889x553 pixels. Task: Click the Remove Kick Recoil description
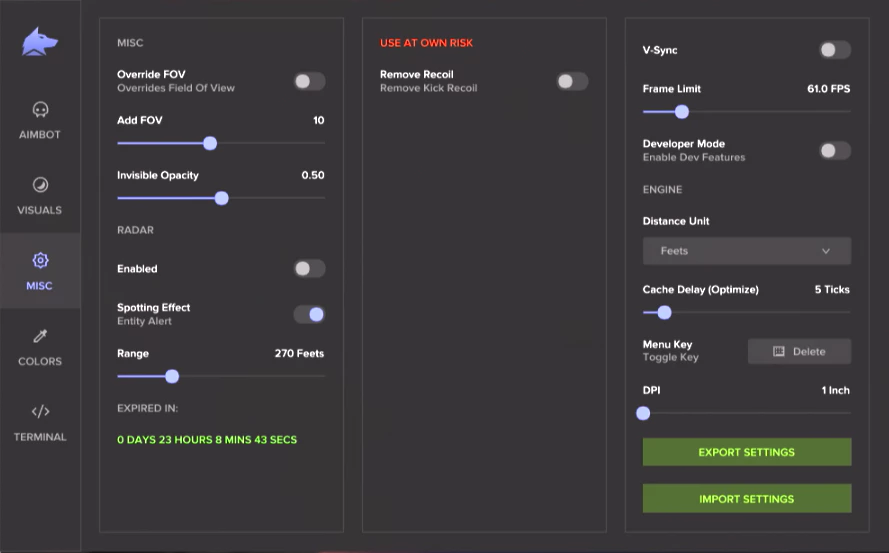429,88
